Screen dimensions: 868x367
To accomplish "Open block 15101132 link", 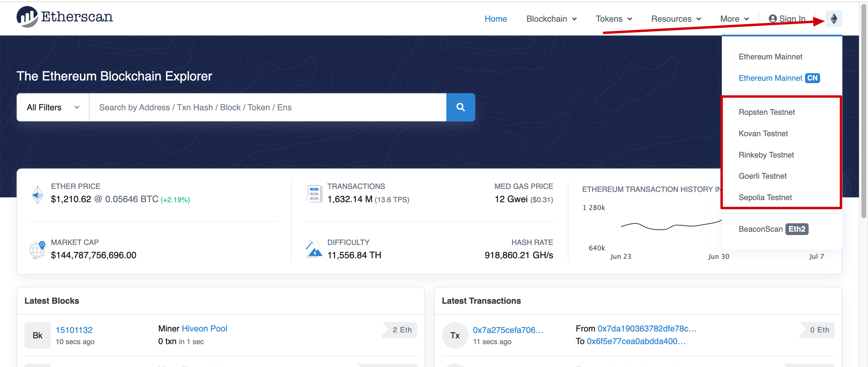I will (x=74, y=330).
